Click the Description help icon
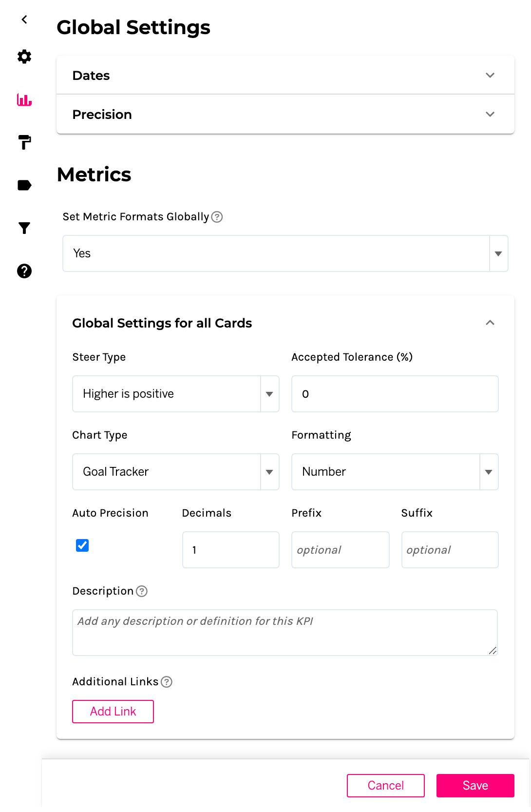The width and height of the screenshot is (531, 812). coord(142,591)
